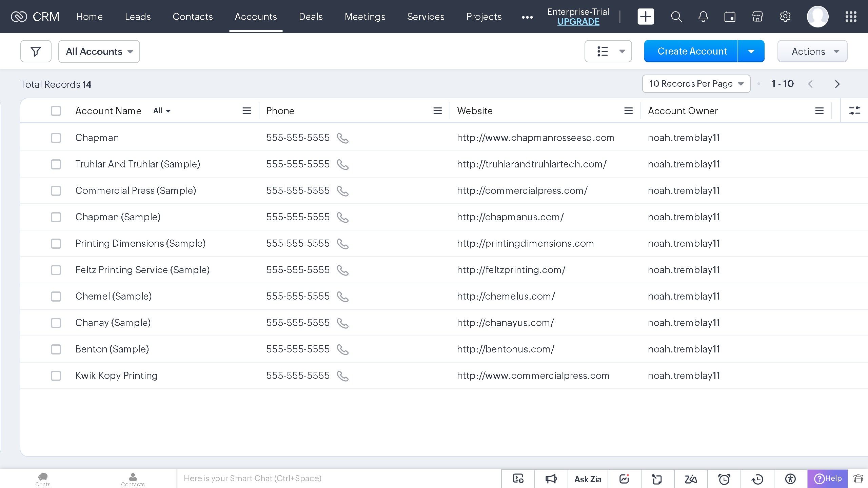Click the quick create plus icon
The width and height of the screenshot is (868, 488).
click(646, 17)
